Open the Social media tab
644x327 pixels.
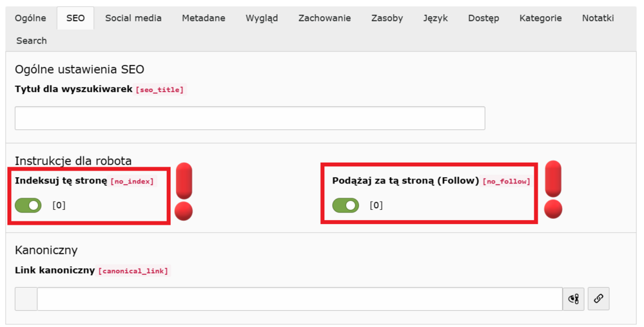click(x=133, y=18)
